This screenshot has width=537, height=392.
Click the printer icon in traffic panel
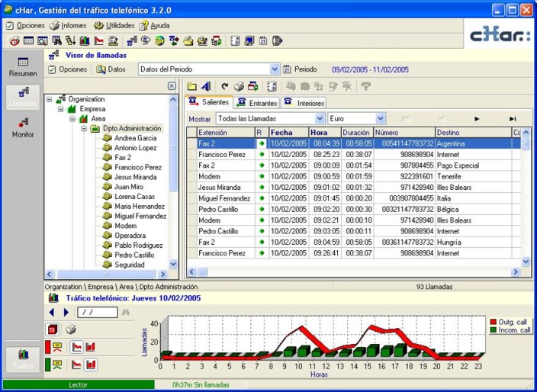coord(71,329)
